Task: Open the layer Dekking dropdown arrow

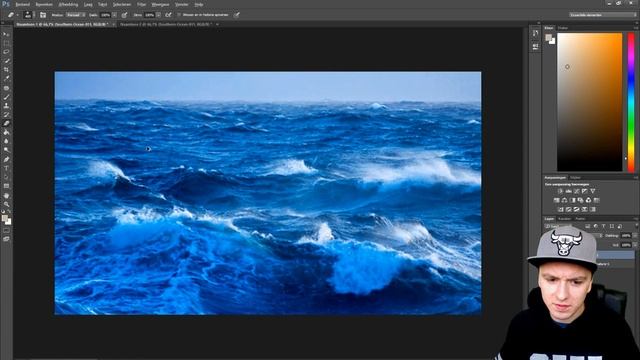Action: pyautogui.click(x=635, y=236)
